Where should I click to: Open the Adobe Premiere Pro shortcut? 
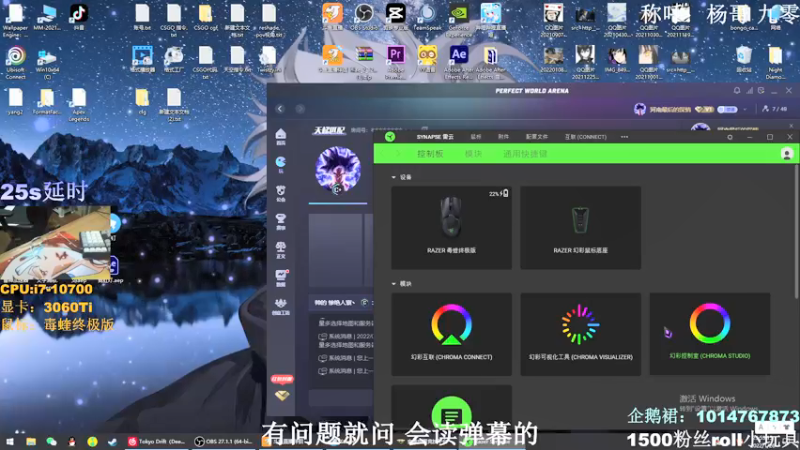click(x=395, y=62)
